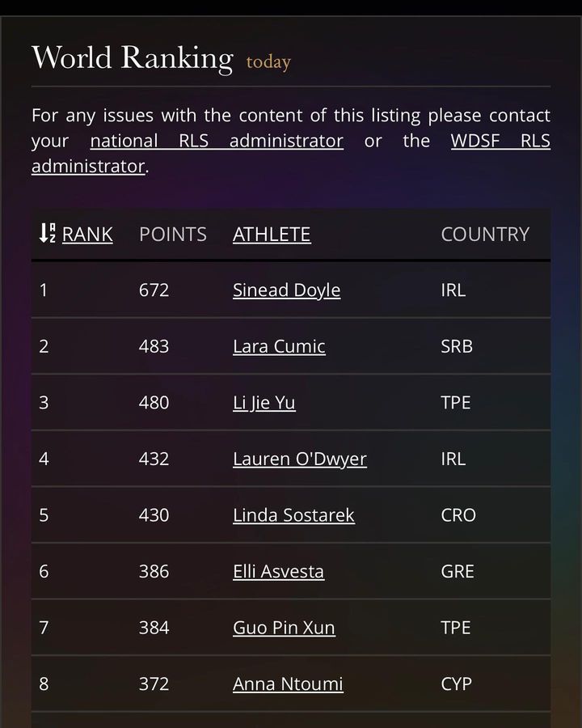Sort table by ATHLETE column header
Viewport: 582px width, 728px height.
272,235
